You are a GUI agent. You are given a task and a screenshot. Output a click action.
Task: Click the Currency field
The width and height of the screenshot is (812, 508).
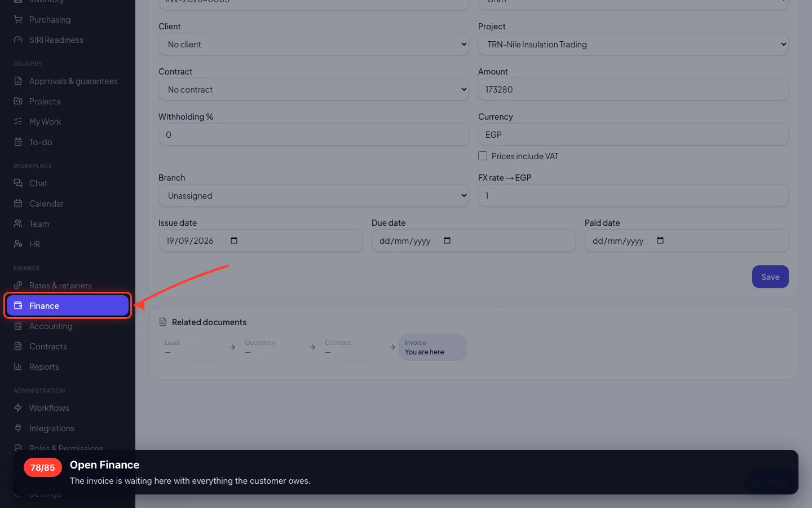(633, 134)
